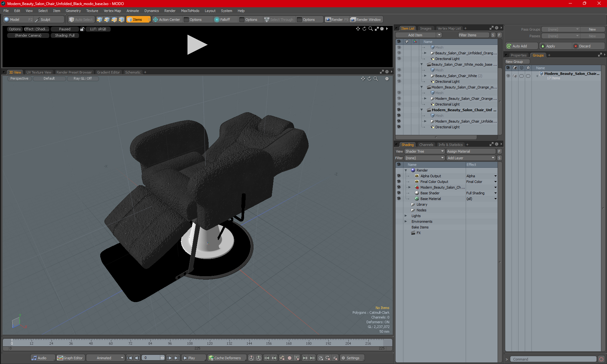The height and width of the screenshot is (364, 607).
Task: Toggle visibility of Modern_Beauty_Salon_Chair_Unf scene item
Action: [x=399, y=110]
